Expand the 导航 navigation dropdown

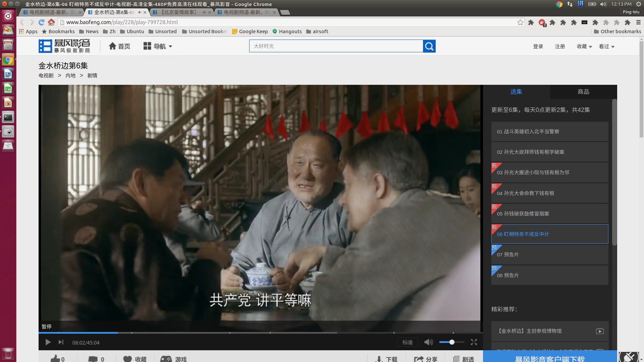pos(158,46)
